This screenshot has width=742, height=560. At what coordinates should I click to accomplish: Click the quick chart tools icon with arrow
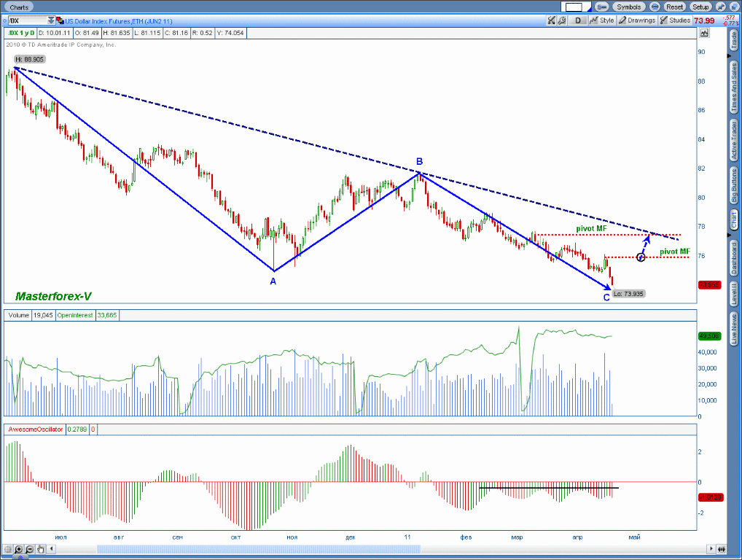point(551,20)
